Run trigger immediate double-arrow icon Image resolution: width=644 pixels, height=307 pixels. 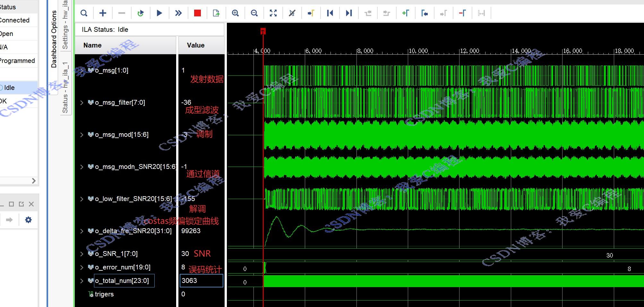pos(178,13)
